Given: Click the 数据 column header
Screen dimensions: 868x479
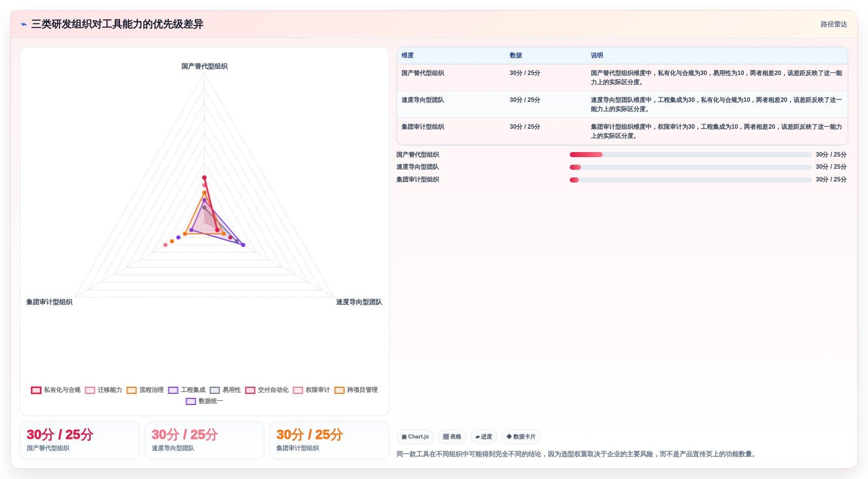Looking at the screenshot, I should (x=516, y=55).
